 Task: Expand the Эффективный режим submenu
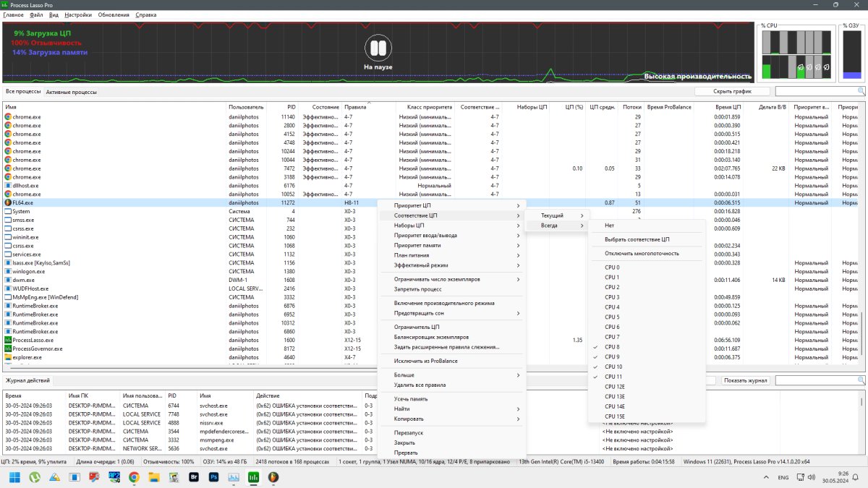pos(451,265)
